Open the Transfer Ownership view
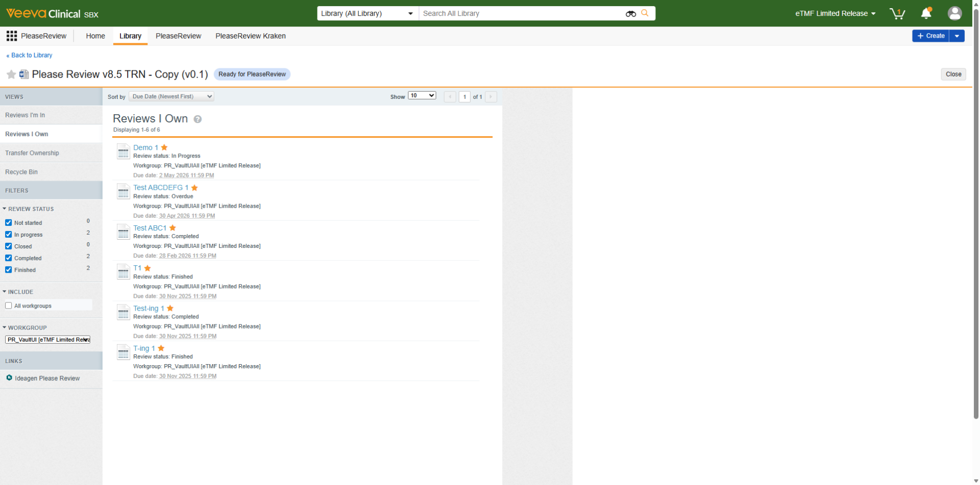 tap(51, 153)
